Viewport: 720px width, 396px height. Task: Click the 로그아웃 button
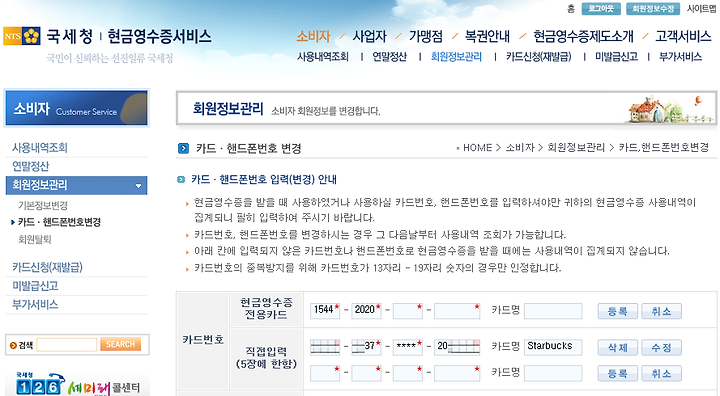pos(601,9)
